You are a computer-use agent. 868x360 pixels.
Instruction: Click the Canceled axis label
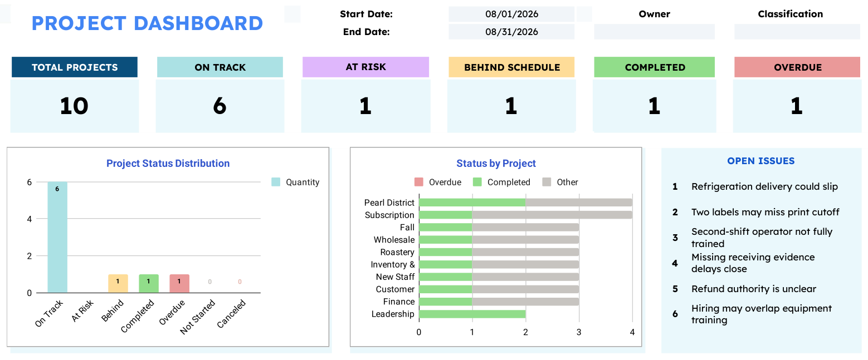(232, 314)
